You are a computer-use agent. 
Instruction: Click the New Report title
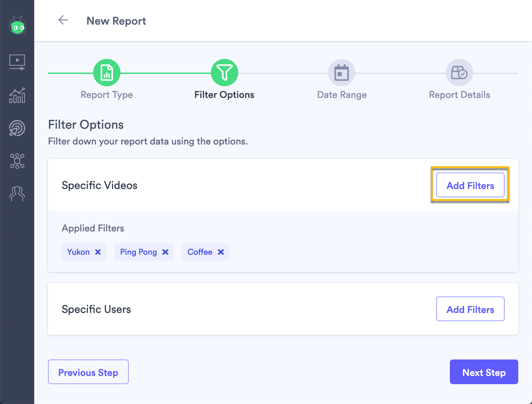click(x=116, y=21)
